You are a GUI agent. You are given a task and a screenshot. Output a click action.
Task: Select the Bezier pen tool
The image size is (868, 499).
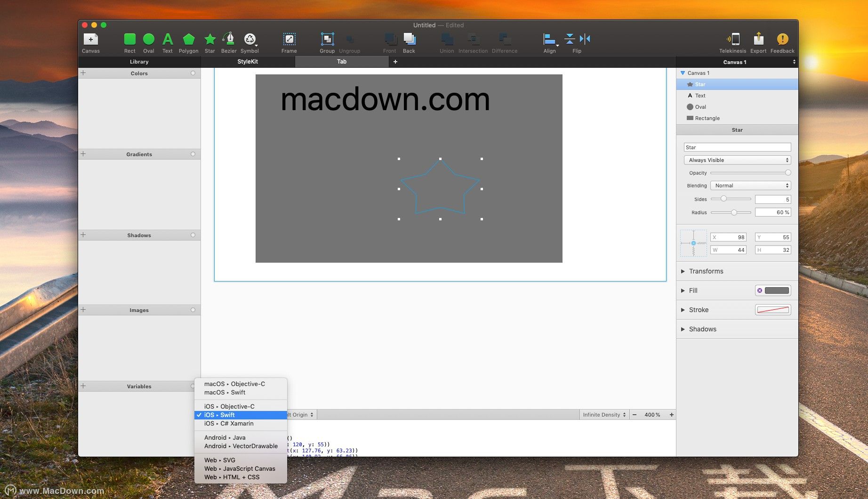point(229,39)
